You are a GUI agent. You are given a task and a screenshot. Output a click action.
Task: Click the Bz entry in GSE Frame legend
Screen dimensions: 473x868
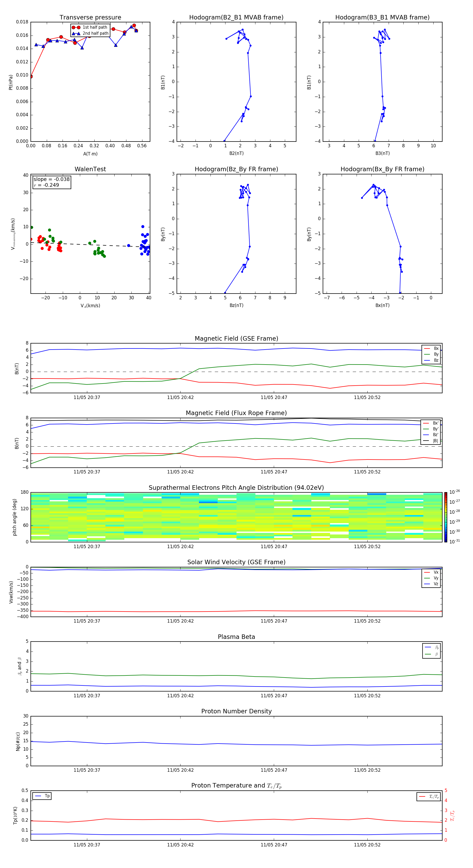pyautogui.click(x=431, y=360)
